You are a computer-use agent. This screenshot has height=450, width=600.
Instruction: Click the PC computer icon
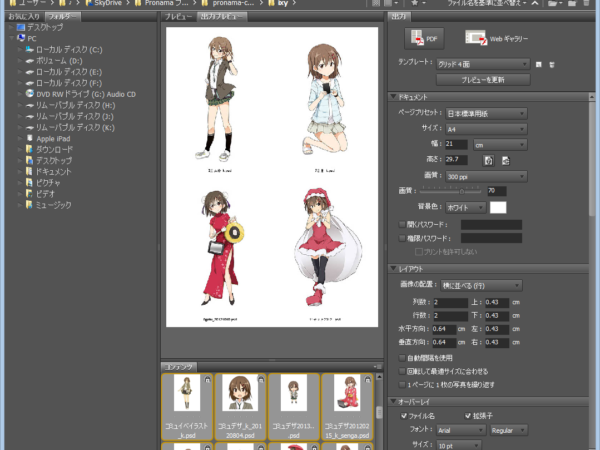(x=21, y=38)
